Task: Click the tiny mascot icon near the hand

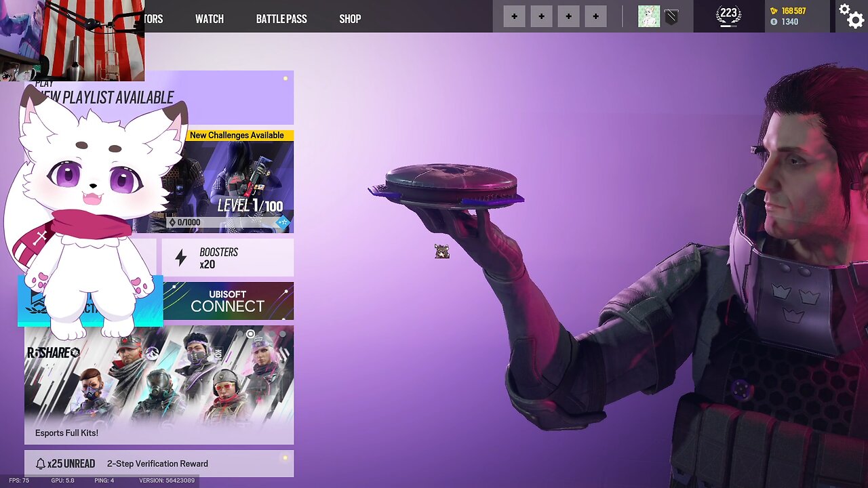Action: [x=441, y=251]
